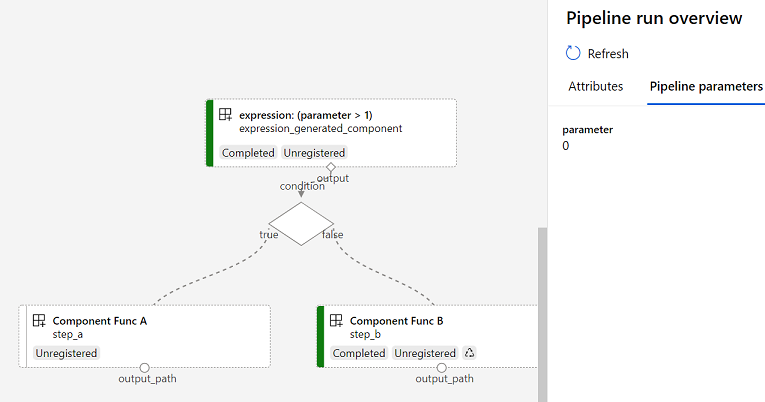Select the Component Func B node title

tap(396, 321)
